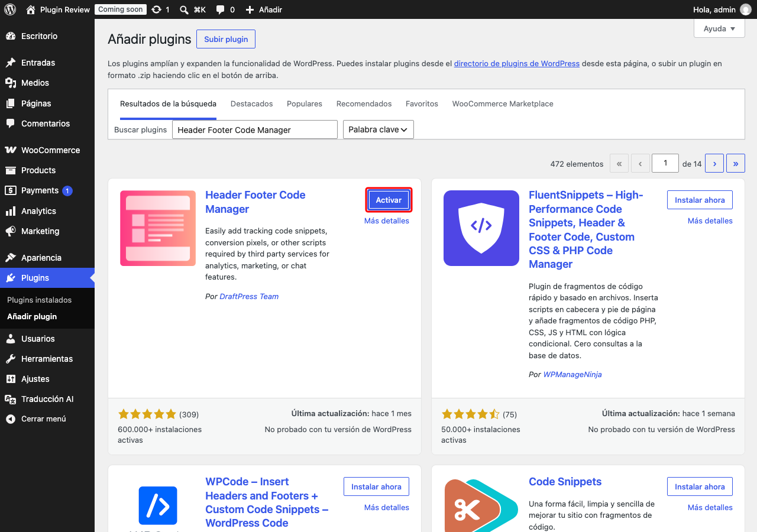Open WPManageNinja author link
This screenshot has width=757, height=532.
click(x=572, y=375)
